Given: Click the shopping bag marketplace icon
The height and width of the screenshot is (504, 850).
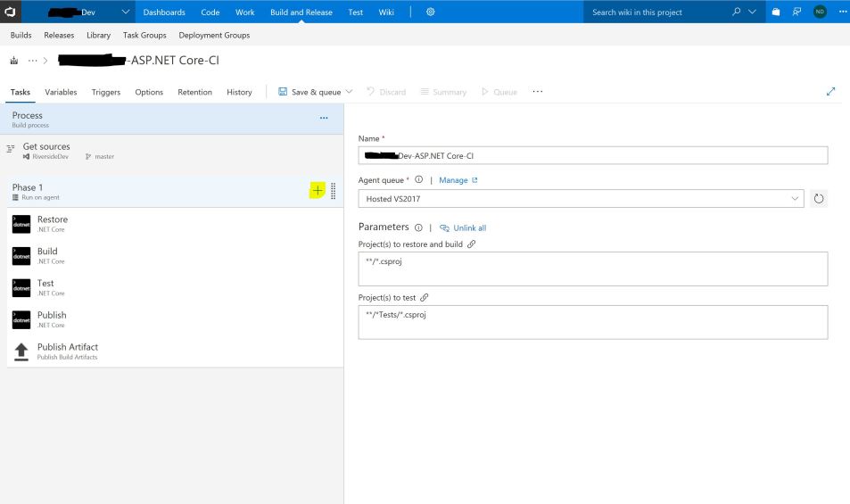Looking at the screenshot, I should [x=776, y=12].
